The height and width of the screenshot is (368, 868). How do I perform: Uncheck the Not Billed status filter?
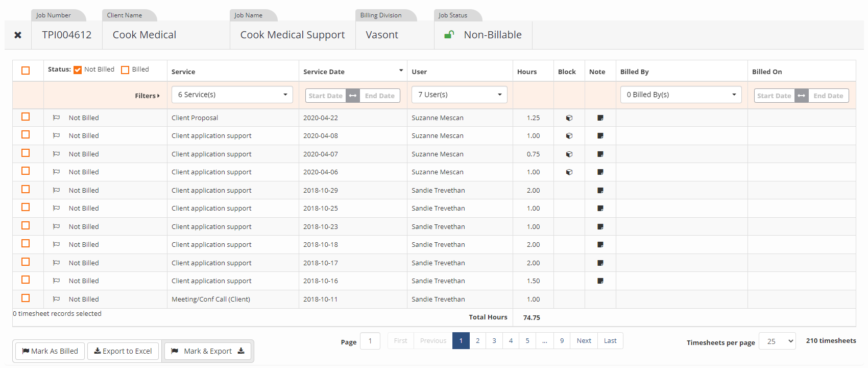pos(78,70)
